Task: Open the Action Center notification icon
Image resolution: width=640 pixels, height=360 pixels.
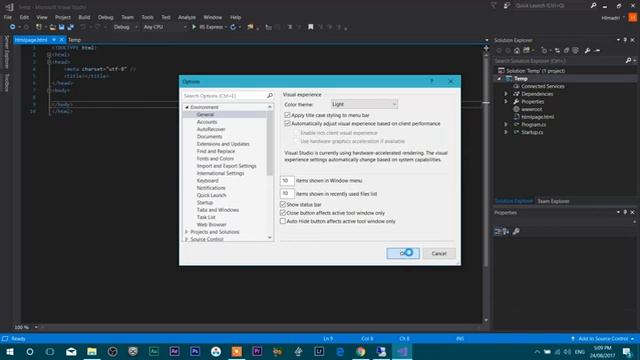Action: click(627, 352)
